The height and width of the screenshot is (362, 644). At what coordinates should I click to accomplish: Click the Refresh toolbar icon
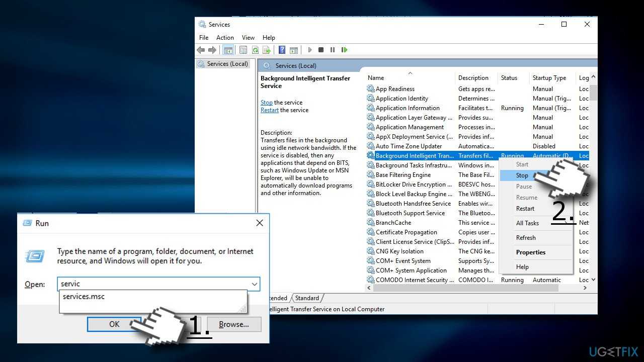(255, 50)
